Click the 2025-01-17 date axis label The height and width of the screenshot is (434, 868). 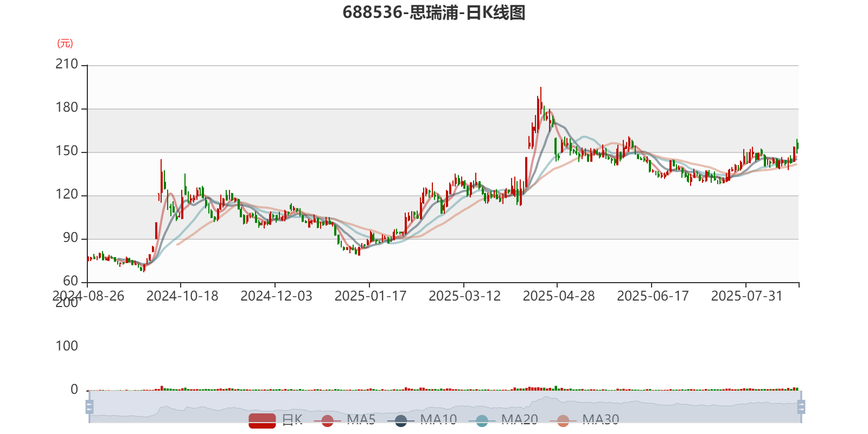pyautogui.click(x=371, y=296)
